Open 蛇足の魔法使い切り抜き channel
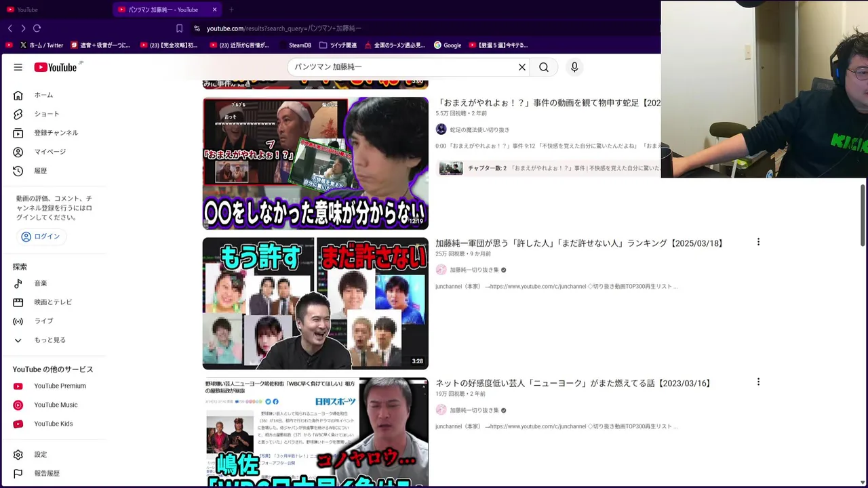This screenshot has height=488, width=868. click(479, 129)
